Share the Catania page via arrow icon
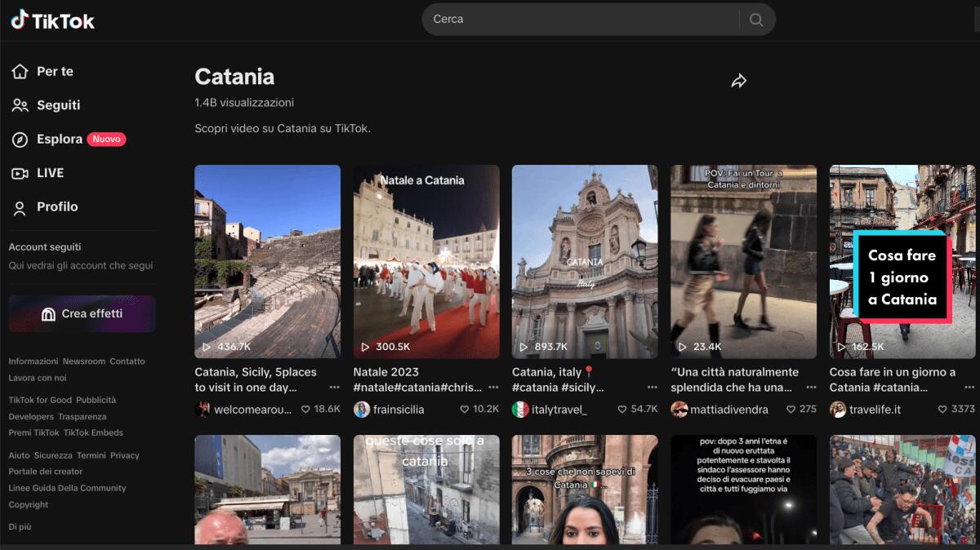The height and width of the screenshot is (550, 980). coord(739,81)
